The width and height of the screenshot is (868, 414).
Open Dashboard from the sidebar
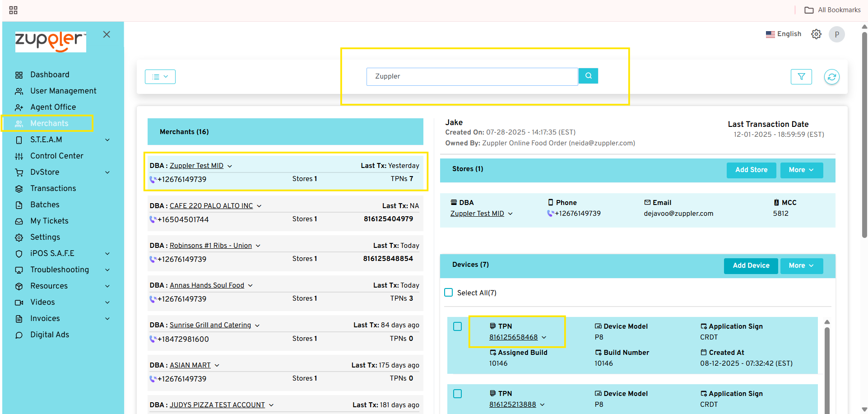point(50,74)
